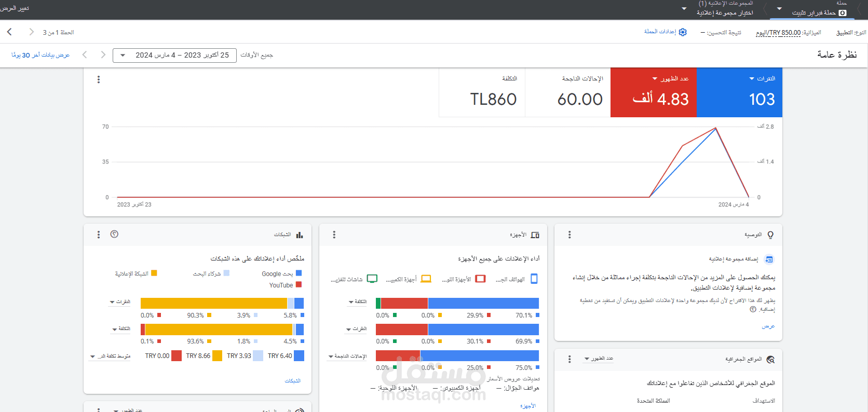Screen dimensions: 868x412
Task: Click the TV screen legend icon in الأجهزة
Action: (372, 279)
